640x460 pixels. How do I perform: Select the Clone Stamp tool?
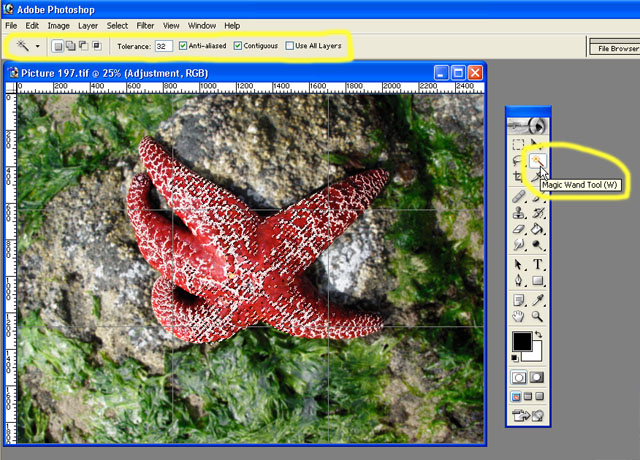point(518,213)
